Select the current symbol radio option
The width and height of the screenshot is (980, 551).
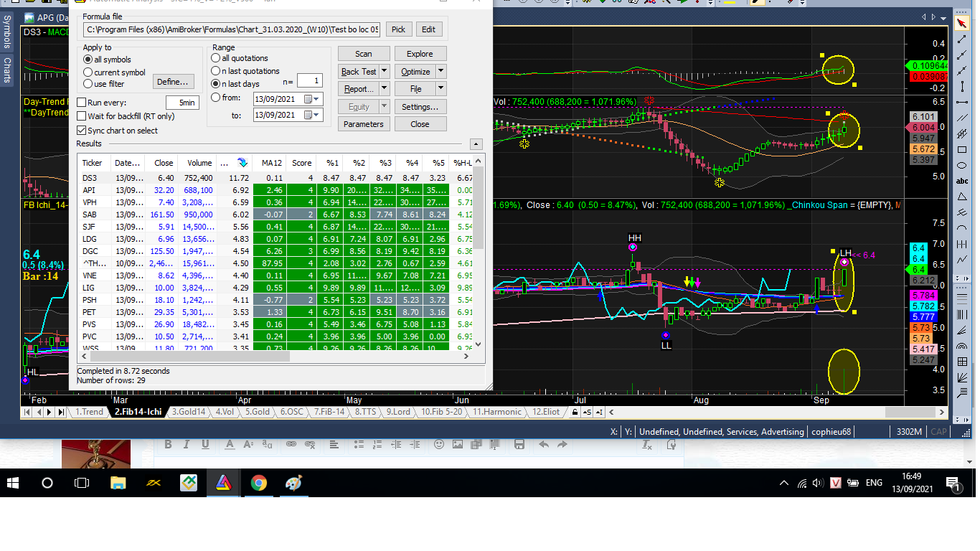click(x=88, y=72)
